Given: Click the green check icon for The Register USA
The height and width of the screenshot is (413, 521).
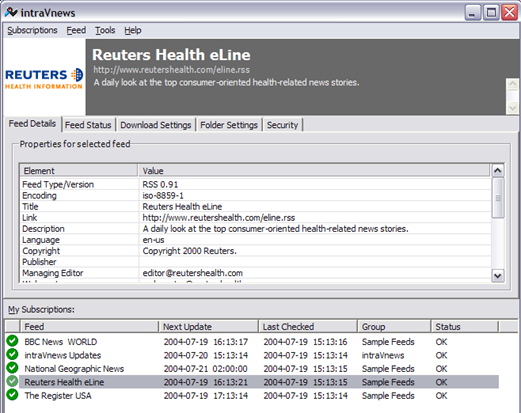Looking at the screenshot, I should (x=12, y=395).
